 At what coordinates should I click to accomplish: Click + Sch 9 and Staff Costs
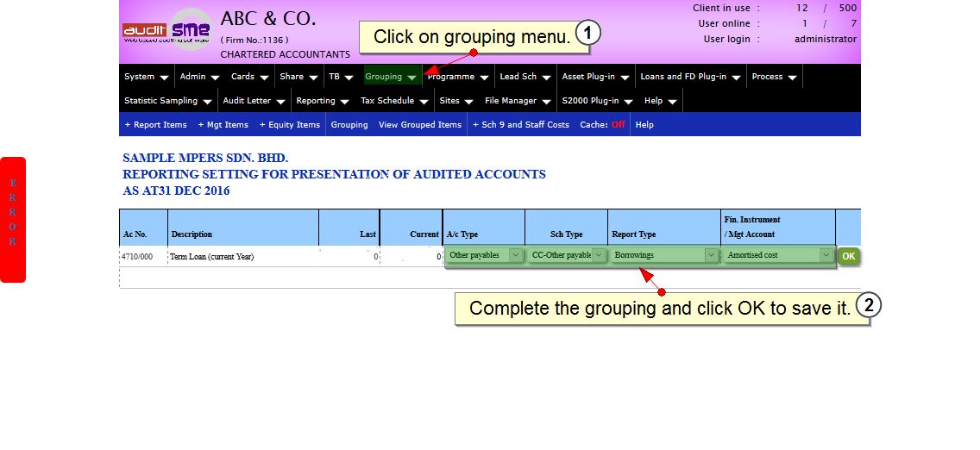[520, 125]
